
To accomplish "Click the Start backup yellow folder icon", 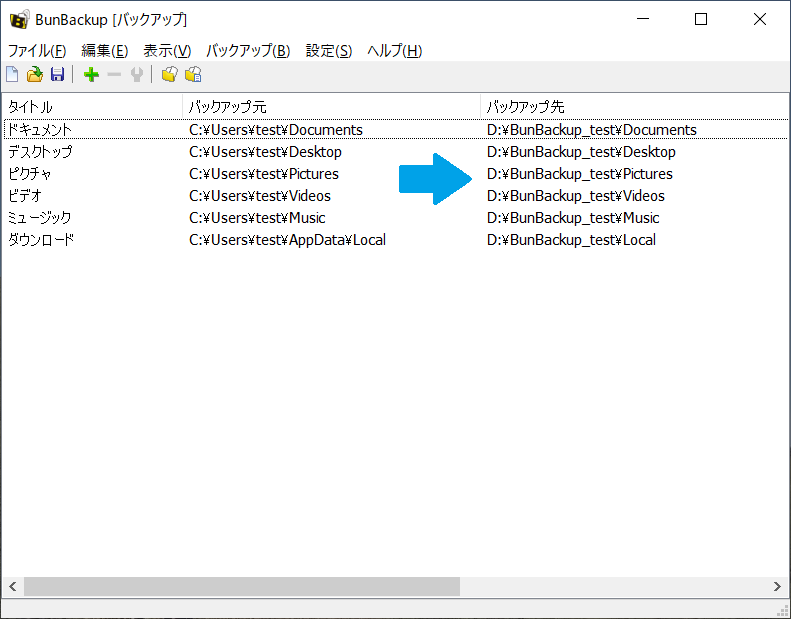I will pos(170,75).
